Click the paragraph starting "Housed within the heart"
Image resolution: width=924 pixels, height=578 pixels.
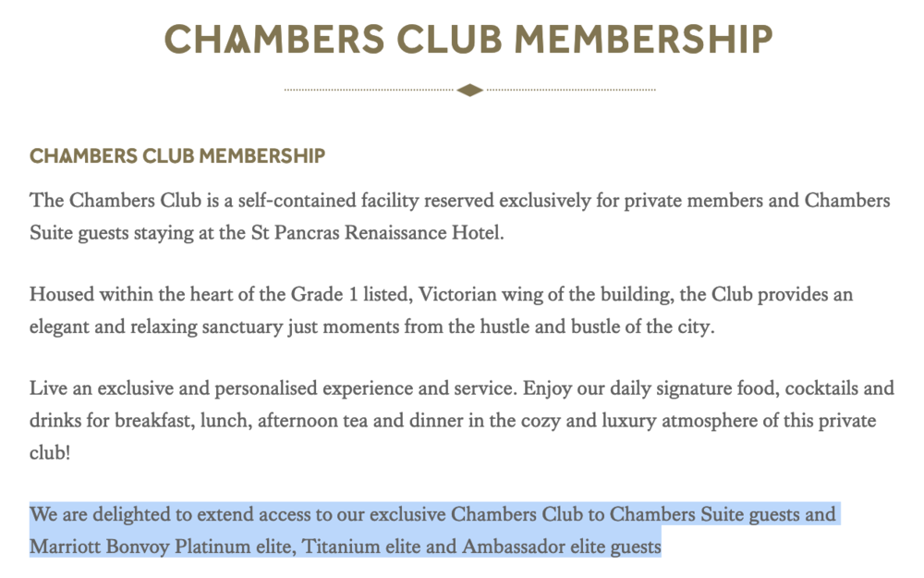click(441, 295)
